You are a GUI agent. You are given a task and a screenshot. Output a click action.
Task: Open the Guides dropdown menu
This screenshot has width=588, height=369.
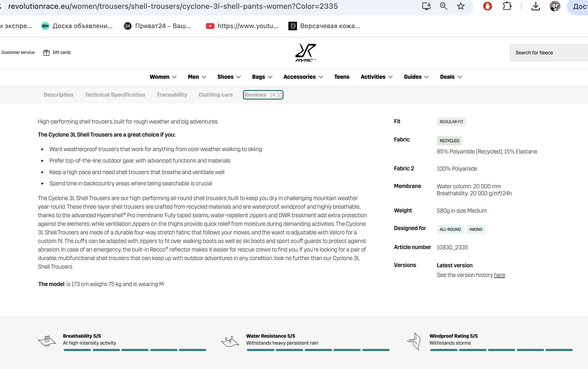(416, 77)
